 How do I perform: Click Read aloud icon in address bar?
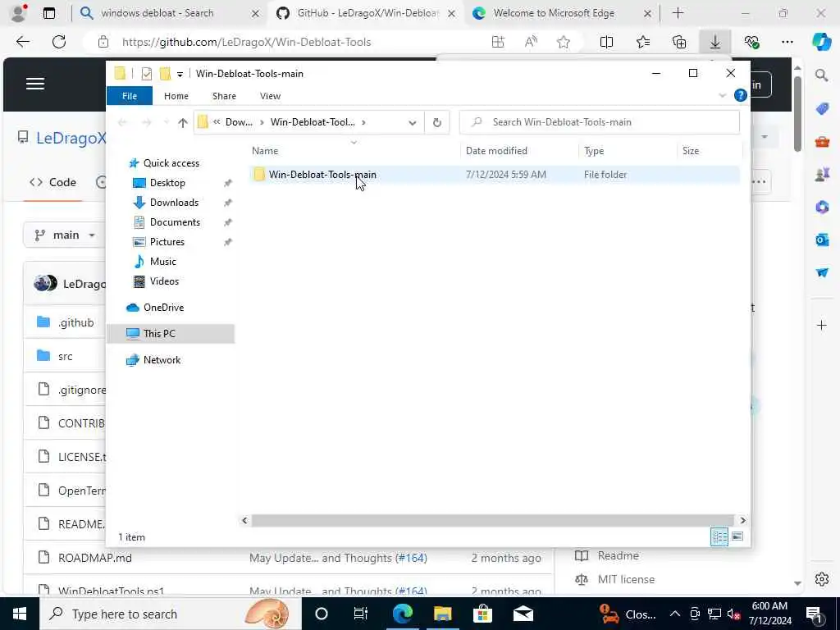531,42
